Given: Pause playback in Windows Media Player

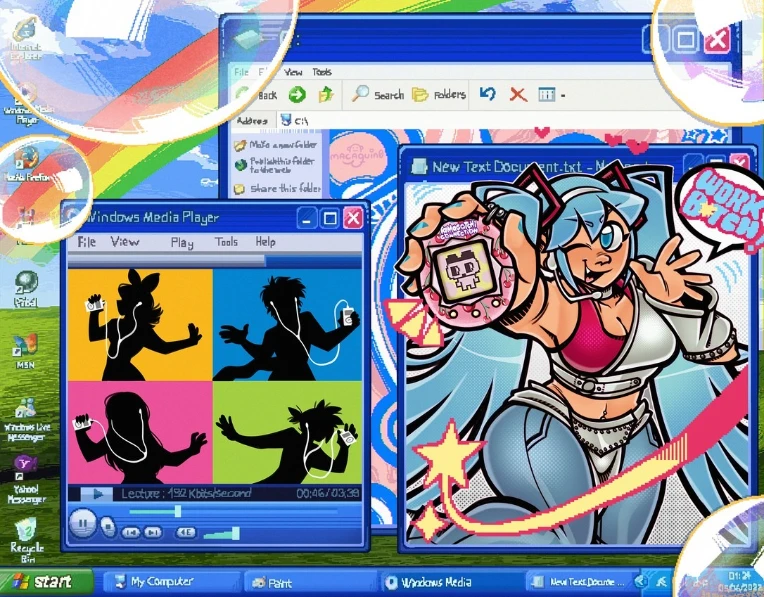Looking at the screenshot, I should (x=82, y=524).
